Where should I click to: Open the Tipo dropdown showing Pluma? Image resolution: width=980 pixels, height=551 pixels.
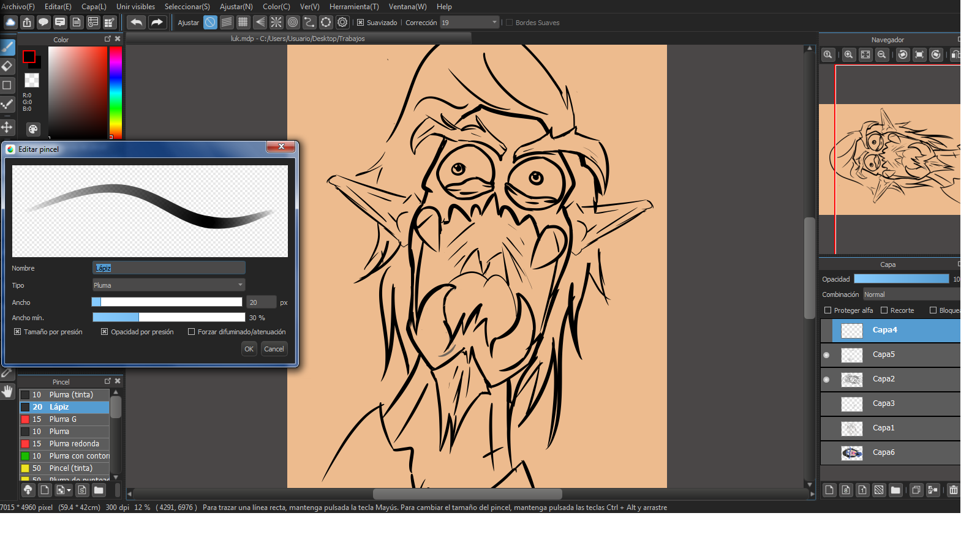click(x=169, y=285)
